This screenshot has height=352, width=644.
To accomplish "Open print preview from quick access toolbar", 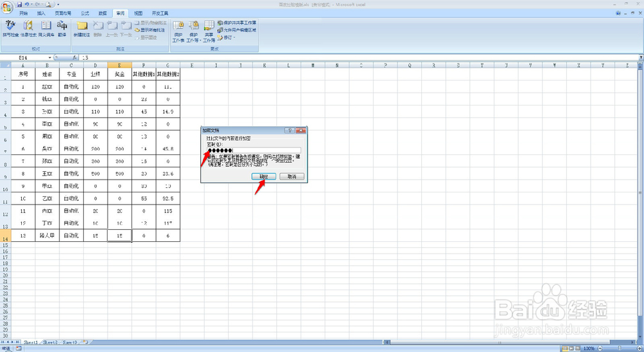I will 48,5.
